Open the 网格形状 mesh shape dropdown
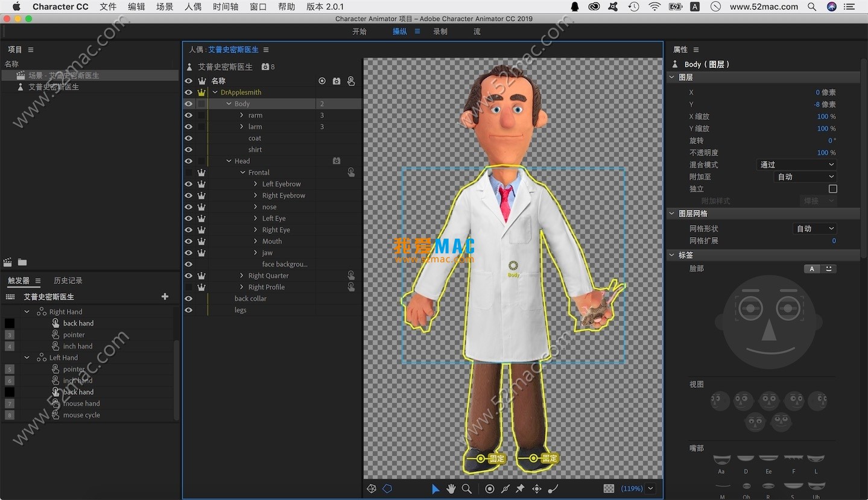The width and height of the screenshot is (868, 500). pyautogui.click(x=814, y=229)
